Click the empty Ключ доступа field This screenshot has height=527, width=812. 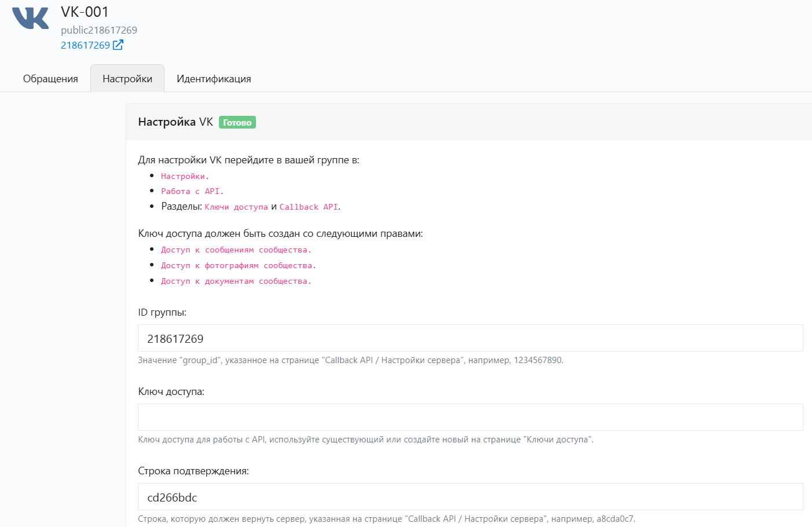[470, 418]
